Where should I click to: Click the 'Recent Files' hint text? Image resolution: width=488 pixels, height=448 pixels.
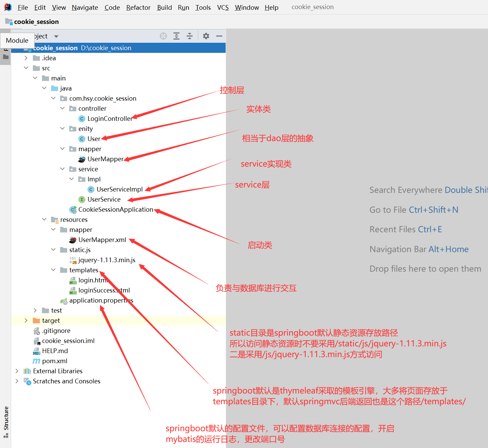[x=393, y=229]
